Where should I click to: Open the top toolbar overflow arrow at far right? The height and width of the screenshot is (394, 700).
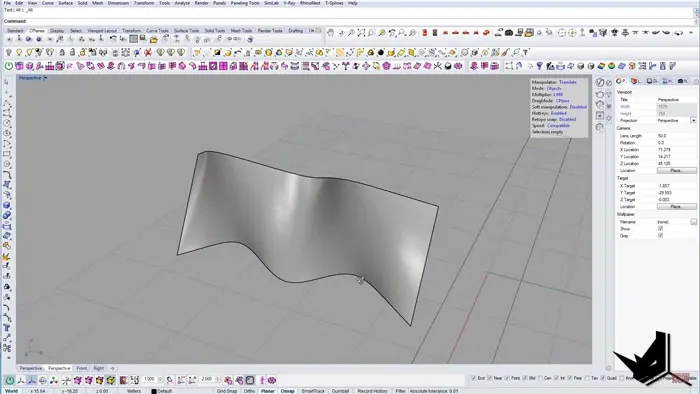[x=691, y=33]
